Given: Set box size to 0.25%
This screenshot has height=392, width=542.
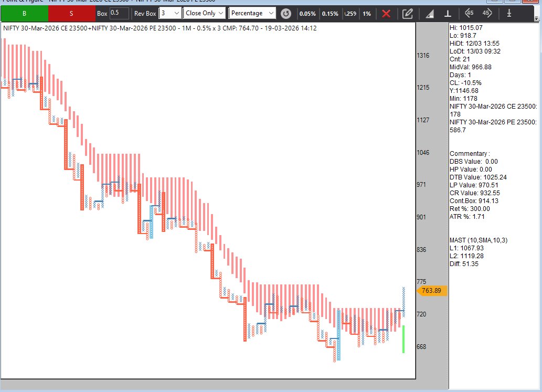Looking at the screenshot, I should [350, 14].
